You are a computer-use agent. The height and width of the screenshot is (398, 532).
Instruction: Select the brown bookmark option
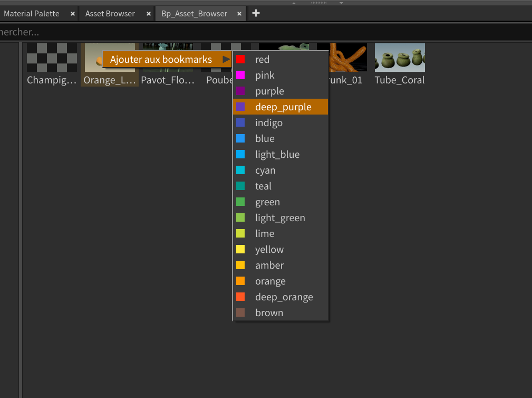[x=269, y=313]
